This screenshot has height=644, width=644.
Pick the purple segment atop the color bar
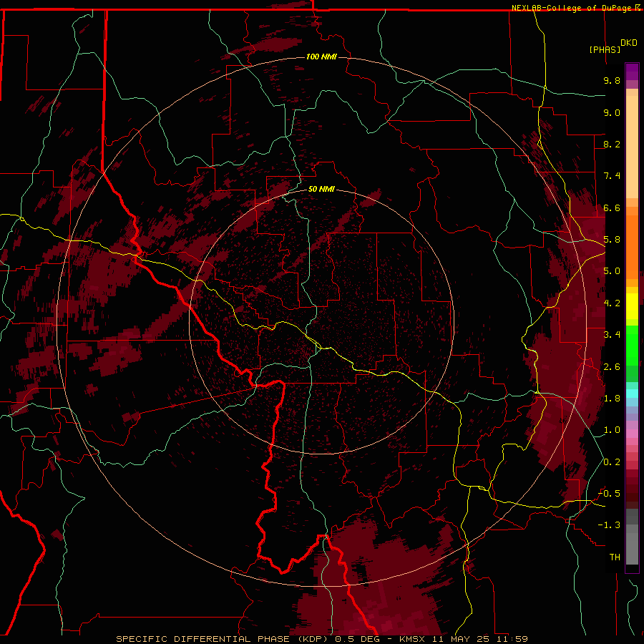tap(632, 72)
